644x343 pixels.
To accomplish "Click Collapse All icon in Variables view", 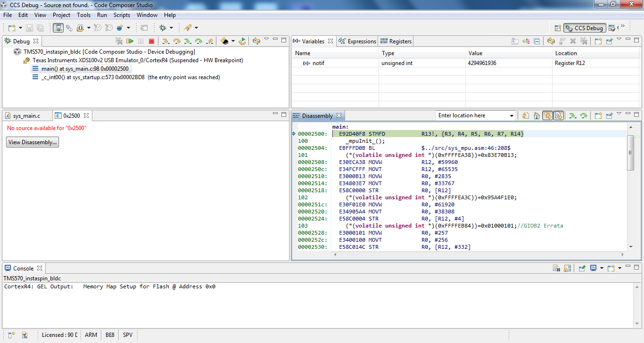I will pos(537,41).
